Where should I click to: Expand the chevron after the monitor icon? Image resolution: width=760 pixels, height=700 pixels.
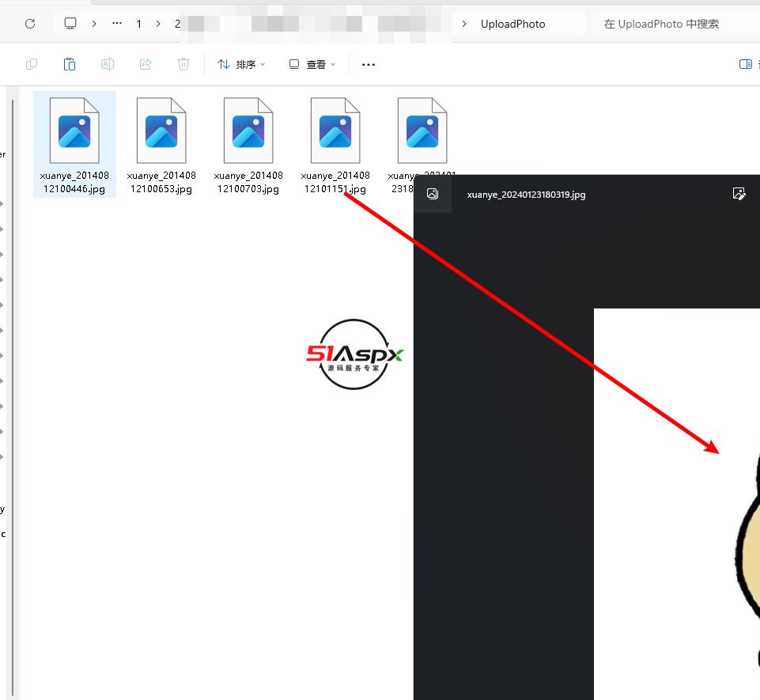click(x=94, y=24)
